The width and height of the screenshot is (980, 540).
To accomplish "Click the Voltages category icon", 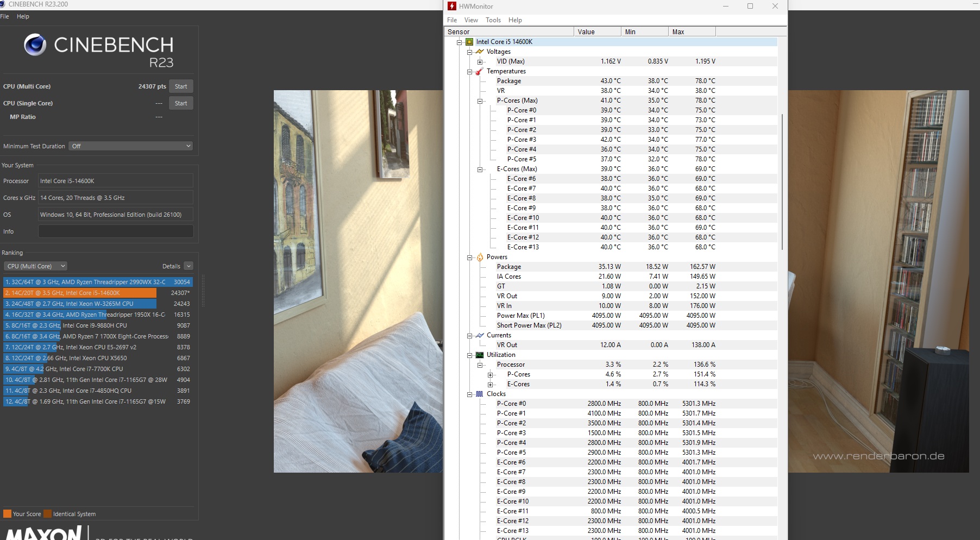I will 479,52.
